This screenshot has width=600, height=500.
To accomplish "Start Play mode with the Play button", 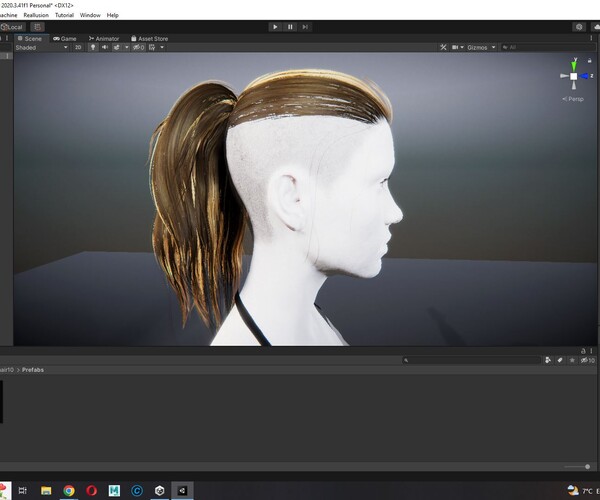I will point(275,27).
